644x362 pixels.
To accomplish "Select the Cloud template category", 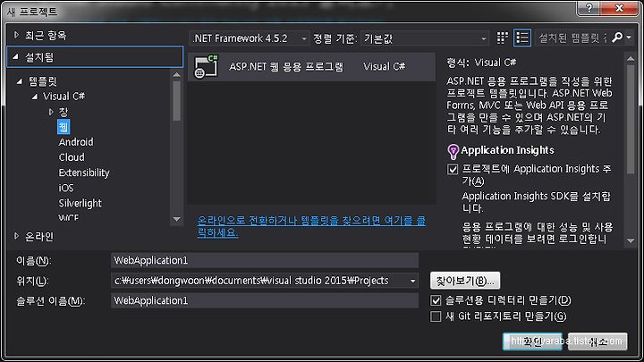I will tap(72, 157).
